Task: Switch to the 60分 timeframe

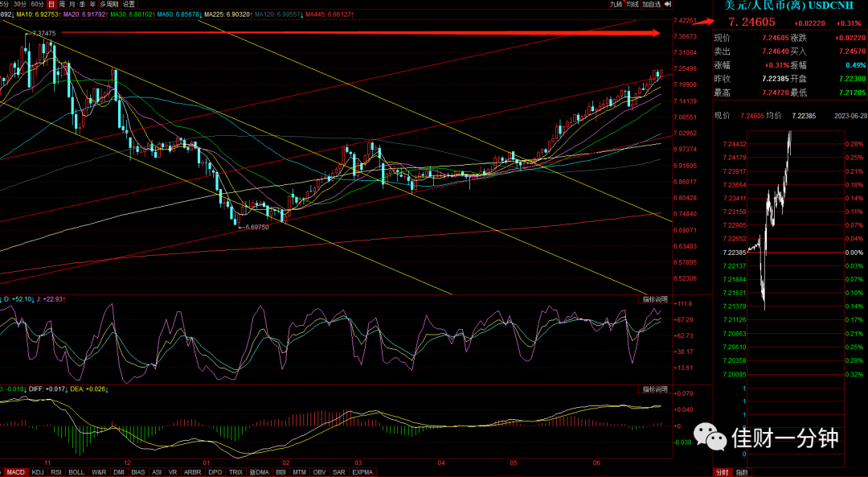Action: [37, 4]
